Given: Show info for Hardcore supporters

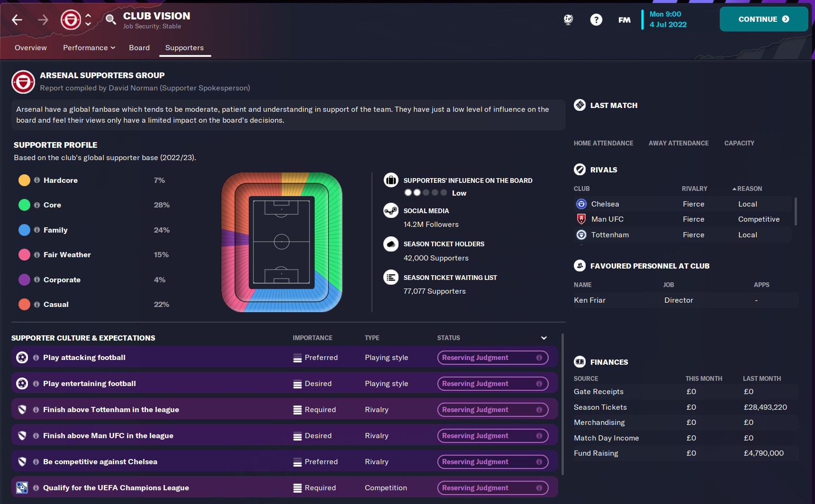Looking at the screenshot, I should [37, 180].
